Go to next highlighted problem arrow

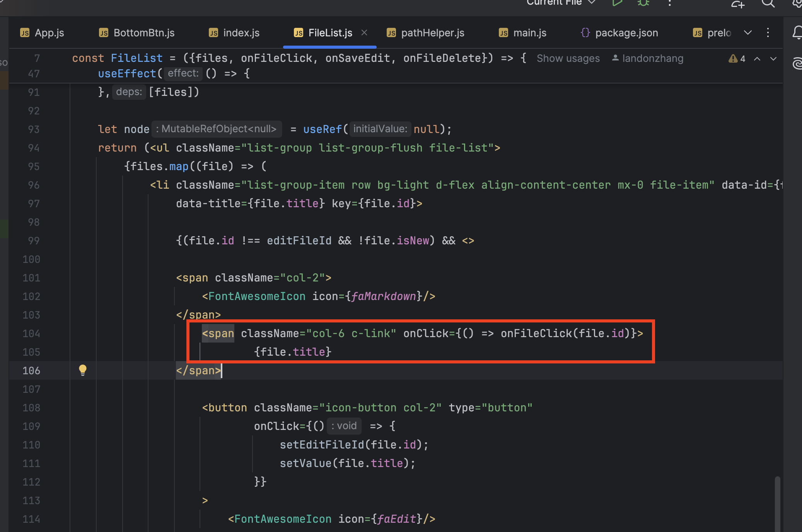click(x=773, y=59)
